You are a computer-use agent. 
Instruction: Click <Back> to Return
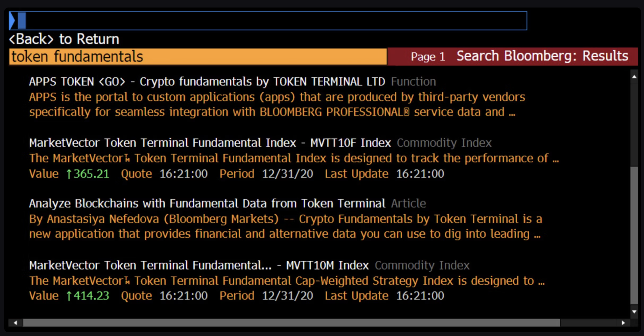click(64, 39)
